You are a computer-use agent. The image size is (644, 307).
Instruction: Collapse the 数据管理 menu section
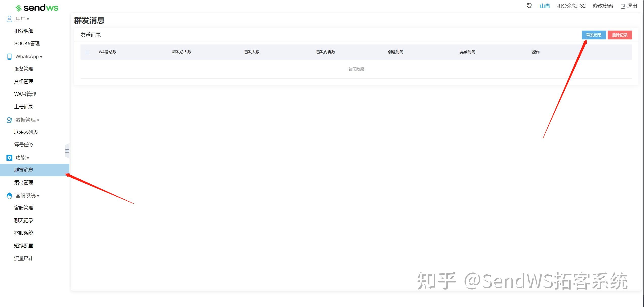coord(27,120)
